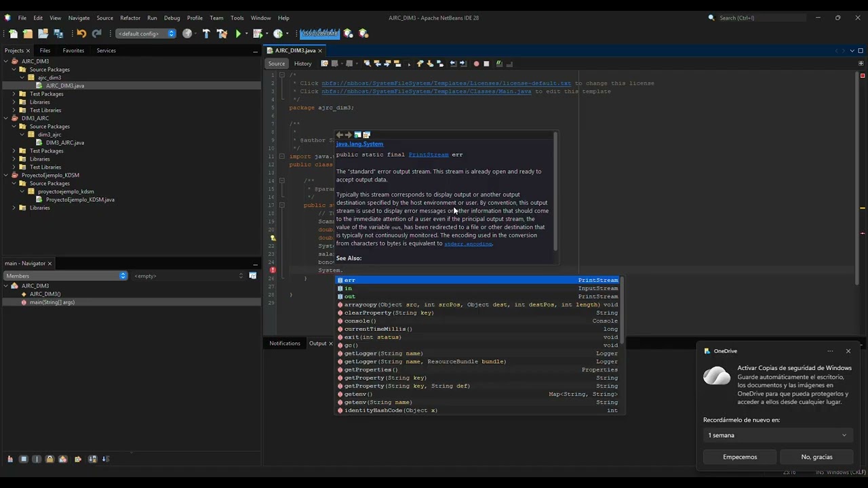Toggle Sort by Source in Navigator
Viewport: 868px width, 488px height.
click(x=106, y=459)
